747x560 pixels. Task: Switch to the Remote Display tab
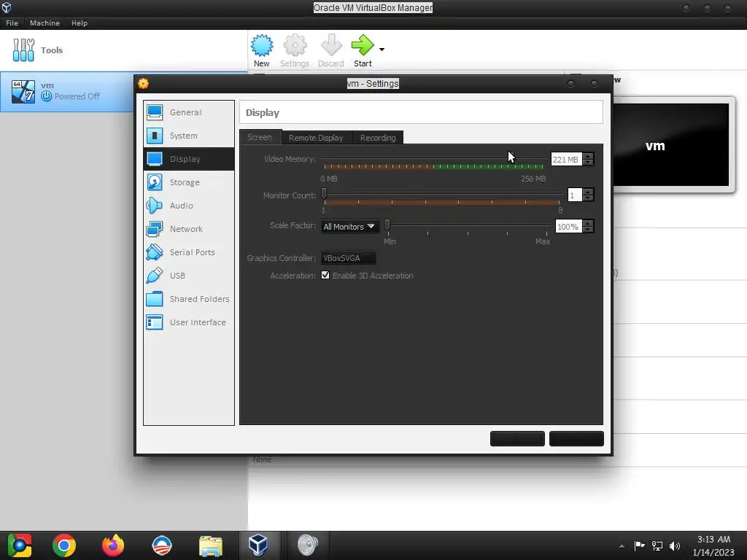317,138
